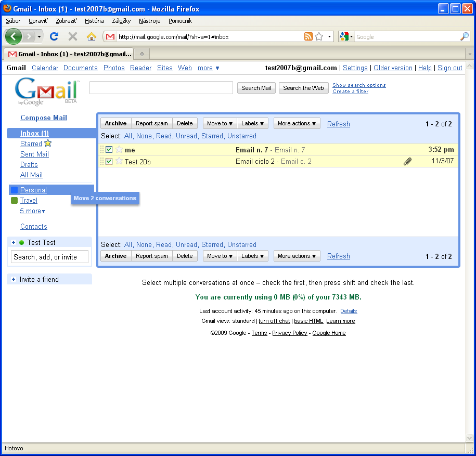Image resolution: width=476 pixels, height=456 pixels.
Task: Star the 'Email n. 7' conversation
Action: pyautogui.click(x=119, y=149)
